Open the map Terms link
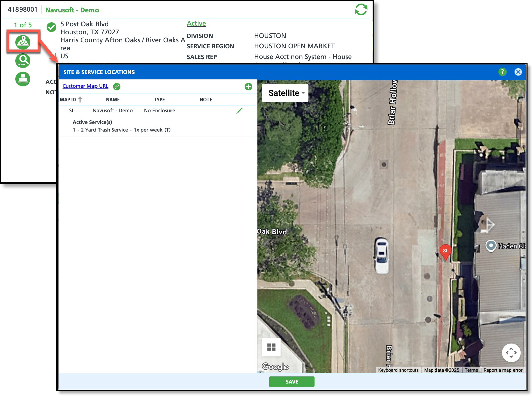Viewport: 532px width, 396px height. pos(471,370)
